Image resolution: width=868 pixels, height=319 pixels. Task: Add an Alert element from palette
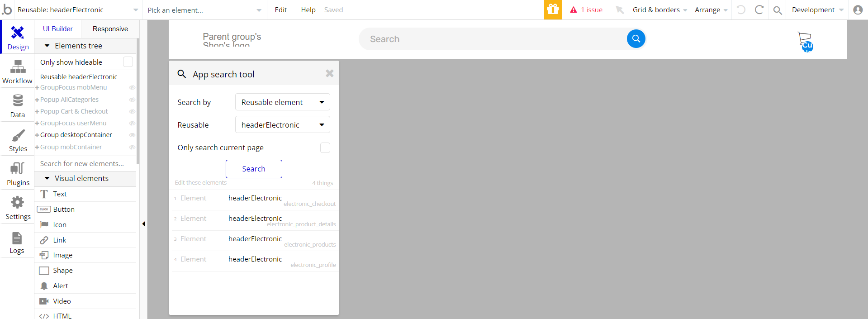(x=85, y=286)
